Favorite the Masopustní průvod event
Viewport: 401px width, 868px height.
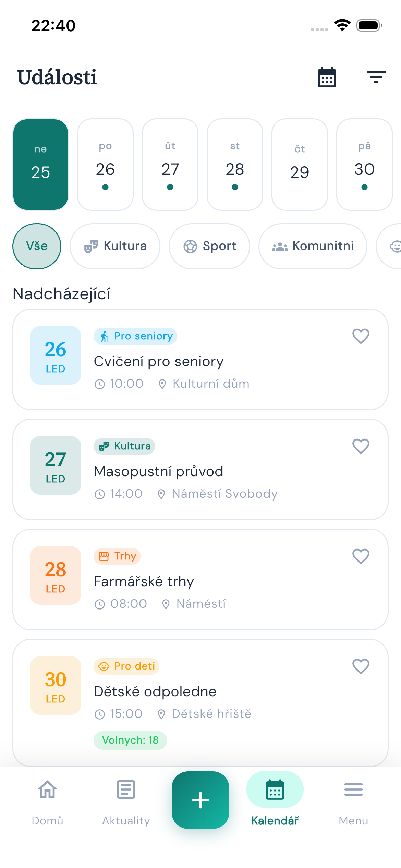click(x=361, y=447)
